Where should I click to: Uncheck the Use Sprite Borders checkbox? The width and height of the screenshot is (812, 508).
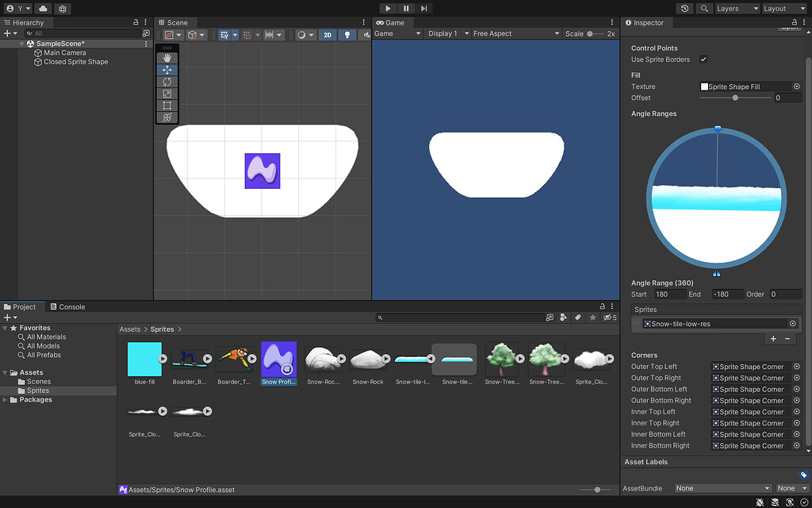pos(703,59)
